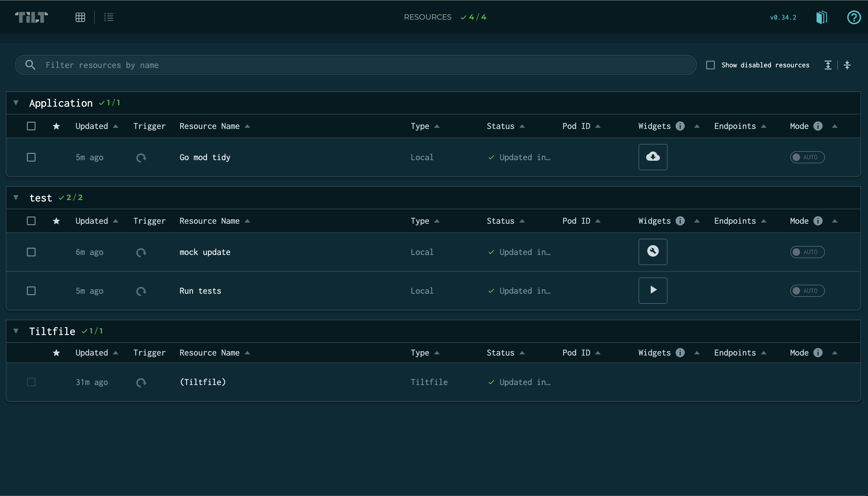This screenshot has height=496, width=868.
Task: Trigger update for mock update
Action: (141, 252)
